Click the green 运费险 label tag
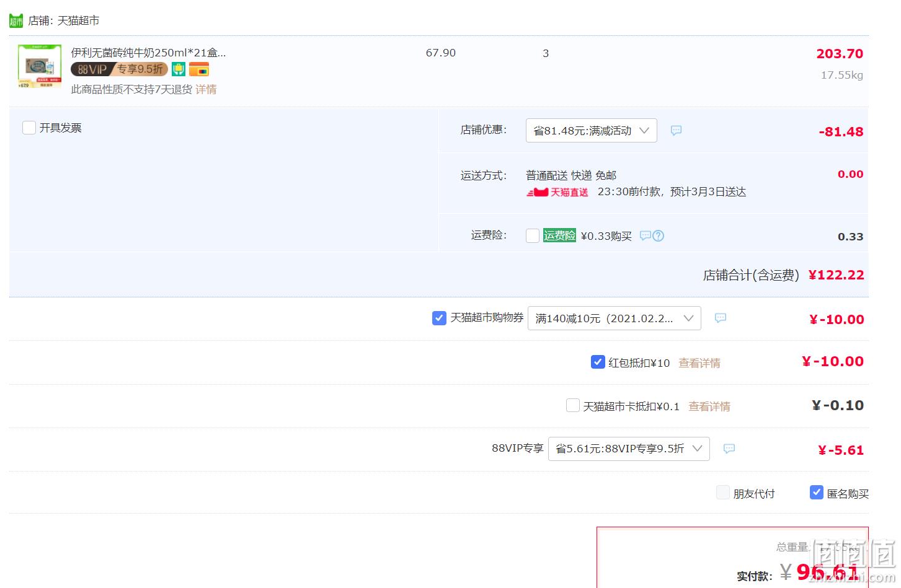This screenshot has height=588, width=901. (560, 235)
